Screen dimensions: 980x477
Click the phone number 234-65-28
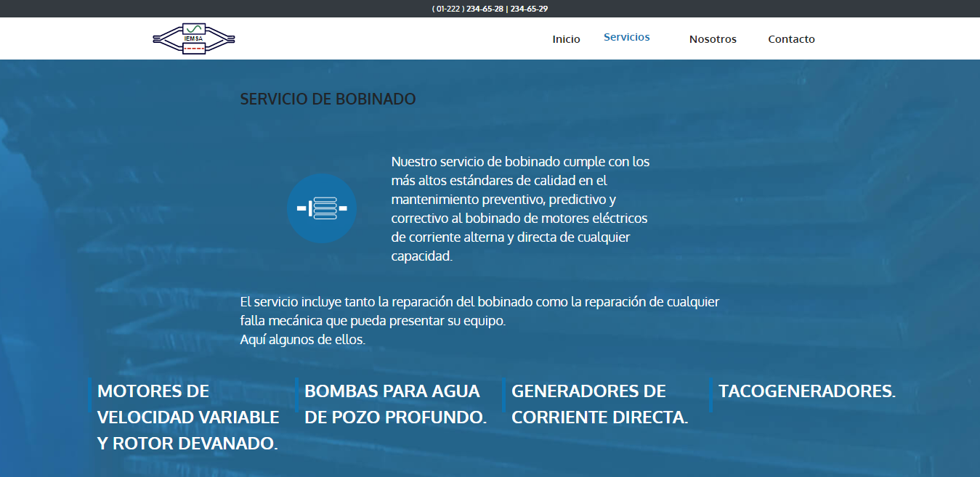[485, 9]
